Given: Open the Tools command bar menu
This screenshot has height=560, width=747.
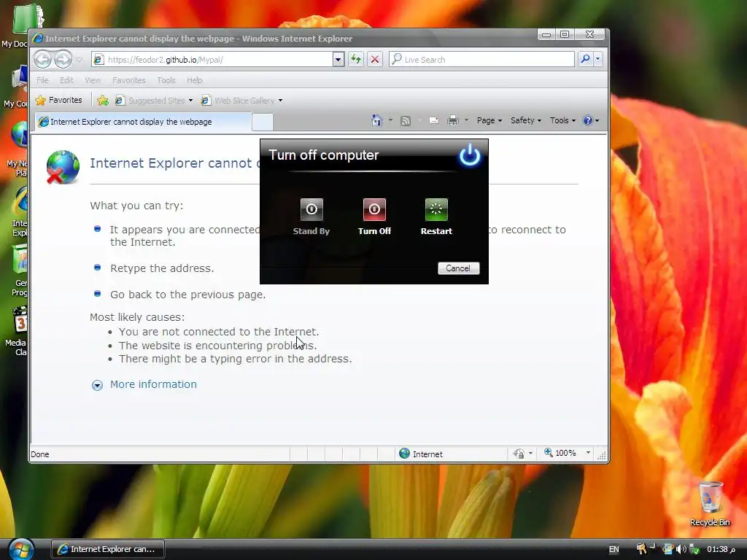Looking at the screenshot, I should [x=562, y=120].
